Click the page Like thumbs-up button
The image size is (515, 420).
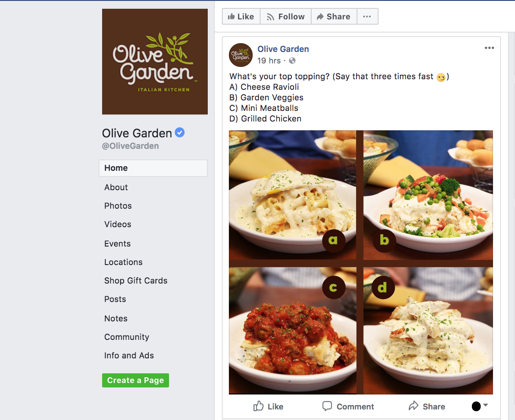tap(241, 16)
